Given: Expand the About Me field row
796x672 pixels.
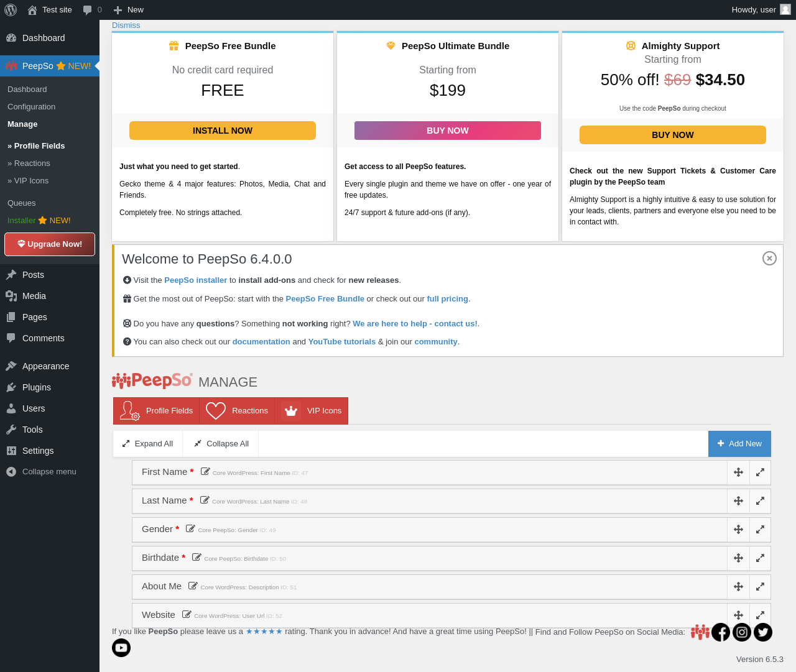Looking at the screenshot, I should pos(760,587).
